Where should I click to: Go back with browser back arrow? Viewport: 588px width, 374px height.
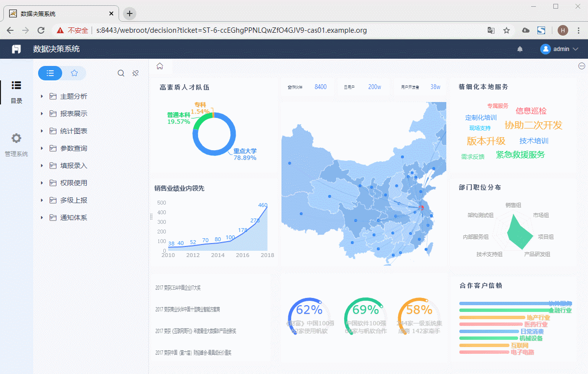[x=10, y=30]
